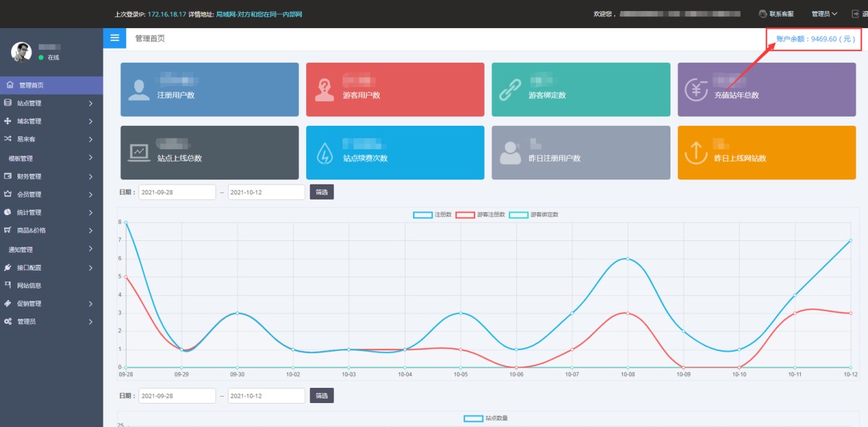Click the 充值站年总数 yen coin icon
868x427 pixels.
pyautogui.click(x=696, y=90)
